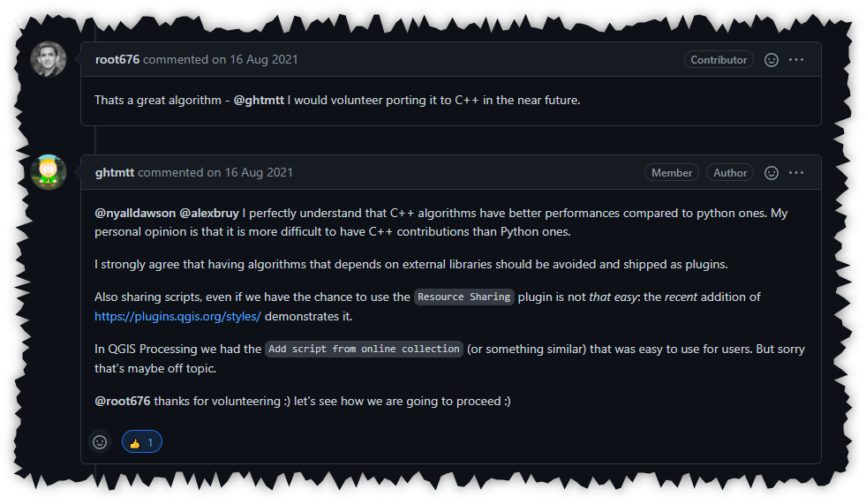Click smiley reaction picker below ghtmtt comment
866x504 pixels.
(x=100, y=442)
